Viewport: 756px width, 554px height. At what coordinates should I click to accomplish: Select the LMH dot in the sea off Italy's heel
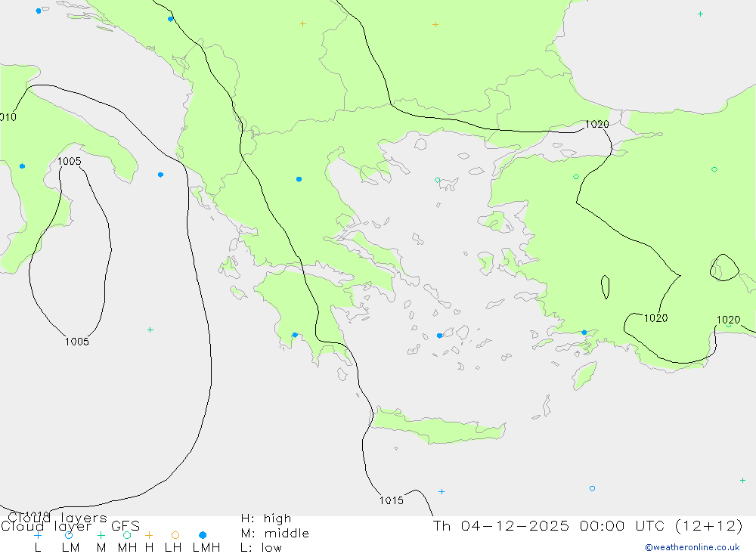point(160,175)
